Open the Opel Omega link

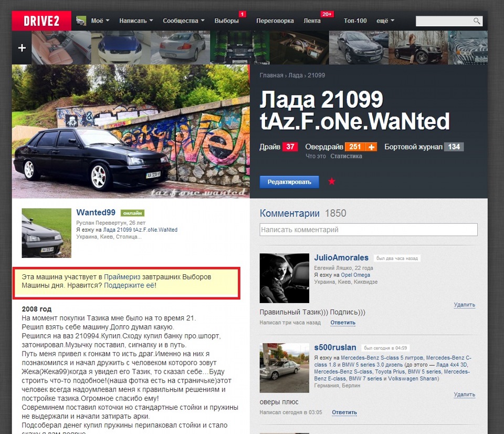pos(355,275)
